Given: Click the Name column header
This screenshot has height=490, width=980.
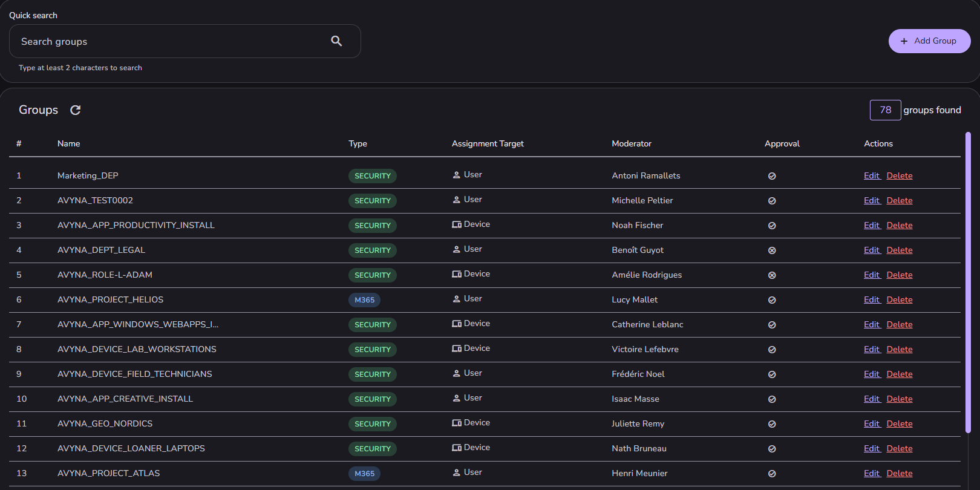Looking at the screenshot, I should coord(69,143).
